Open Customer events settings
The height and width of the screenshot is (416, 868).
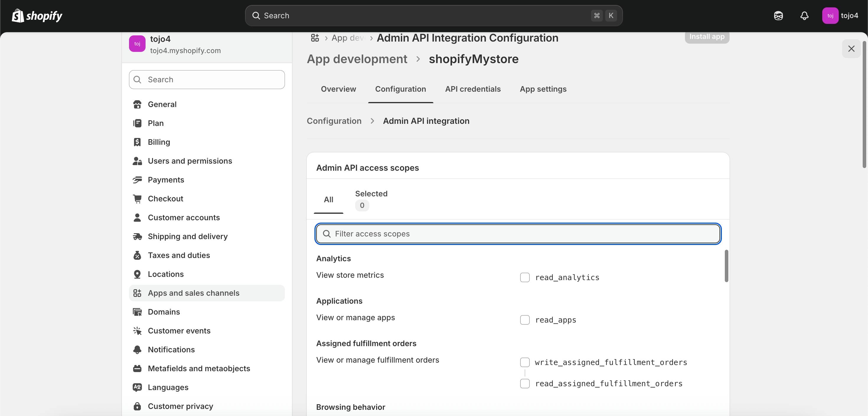click(x=179, y=331)
